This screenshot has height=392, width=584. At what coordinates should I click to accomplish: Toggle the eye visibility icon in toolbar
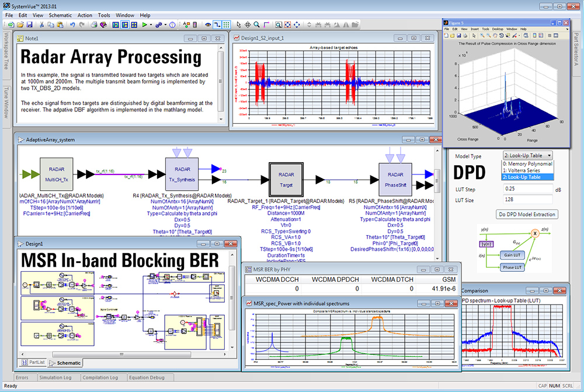(x=207, y=24)
